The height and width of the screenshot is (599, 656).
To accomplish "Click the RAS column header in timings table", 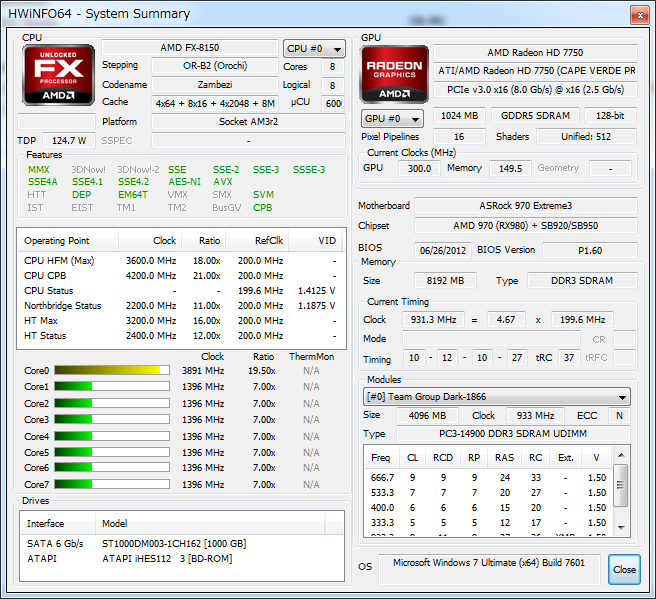I will (x=504, y=458).
